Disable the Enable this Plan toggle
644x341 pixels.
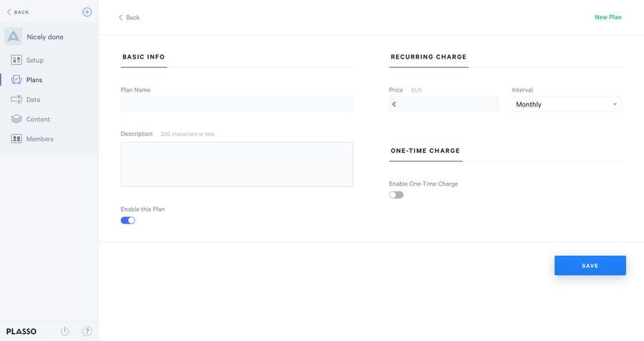[128, 220]
